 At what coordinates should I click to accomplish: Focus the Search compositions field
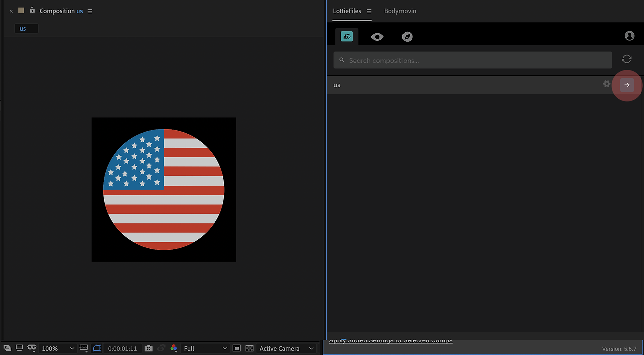click(472, 60)
